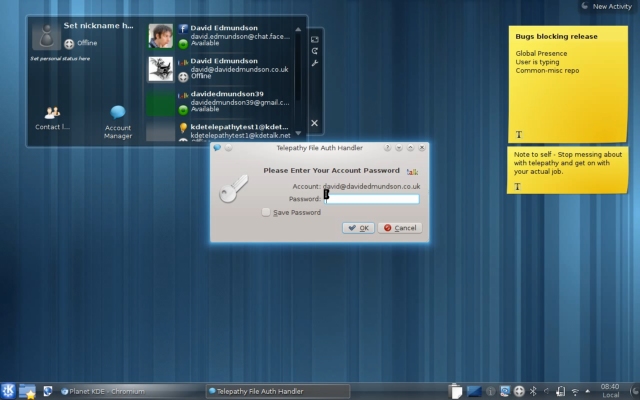Viewport: 640px width, 400px height.
Task: Click the T formatting icon on the upper note
Action: [519, 134]
